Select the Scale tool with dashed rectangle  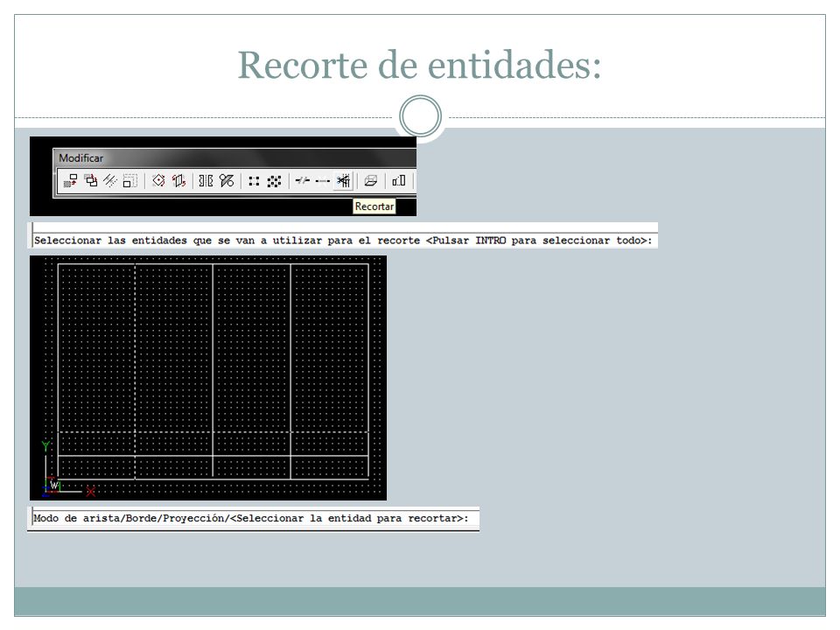click(x=130, y=181)
